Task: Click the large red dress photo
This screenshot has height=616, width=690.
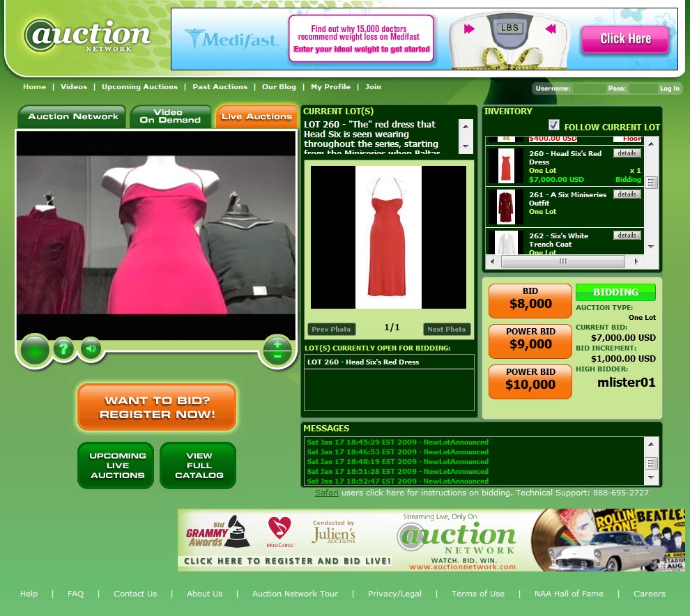Action: (388, 237)
